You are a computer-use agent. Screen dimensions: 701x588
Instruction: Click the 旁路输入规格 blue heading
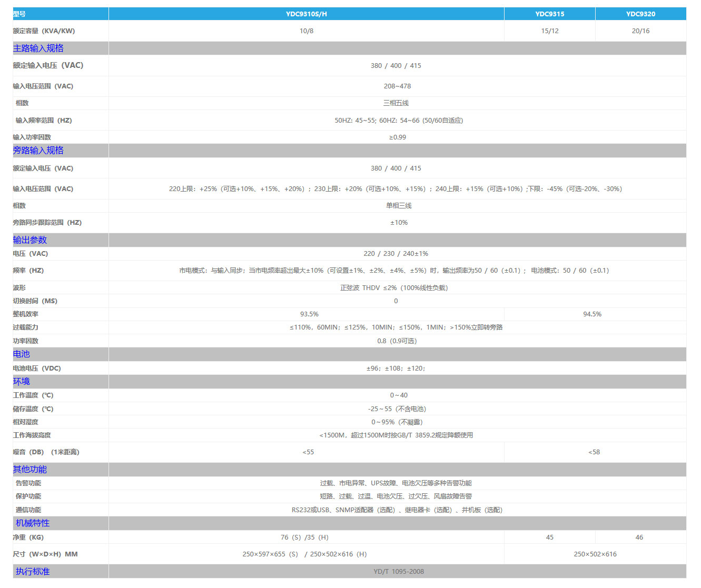coord(38,151)
